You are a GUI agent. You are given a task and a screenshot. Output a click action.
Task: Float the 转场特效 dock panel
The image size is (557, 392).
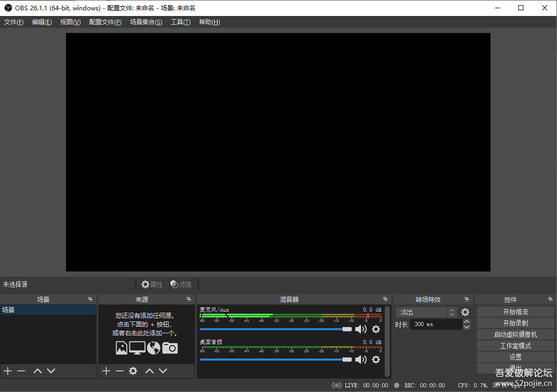[x=467, y=299]
